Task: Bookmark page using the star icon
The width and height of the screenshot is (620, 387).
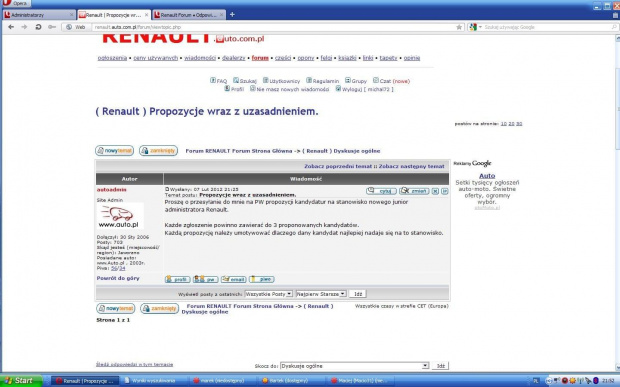Action: click(x=459, y=27)
